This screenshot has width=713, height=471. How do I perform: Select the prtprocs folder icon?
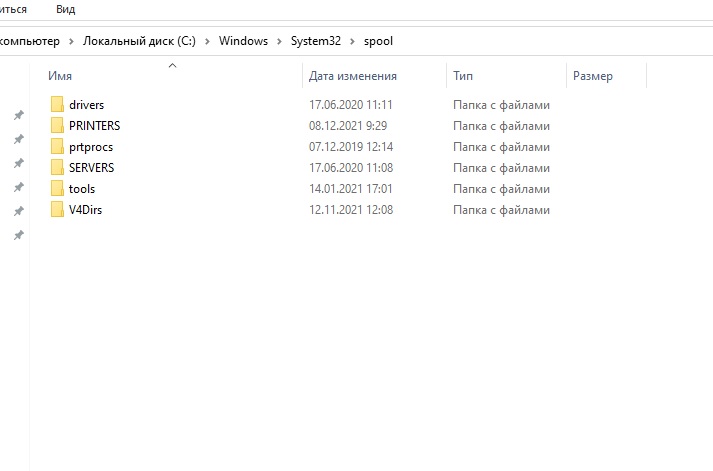[x=57, y=146]
